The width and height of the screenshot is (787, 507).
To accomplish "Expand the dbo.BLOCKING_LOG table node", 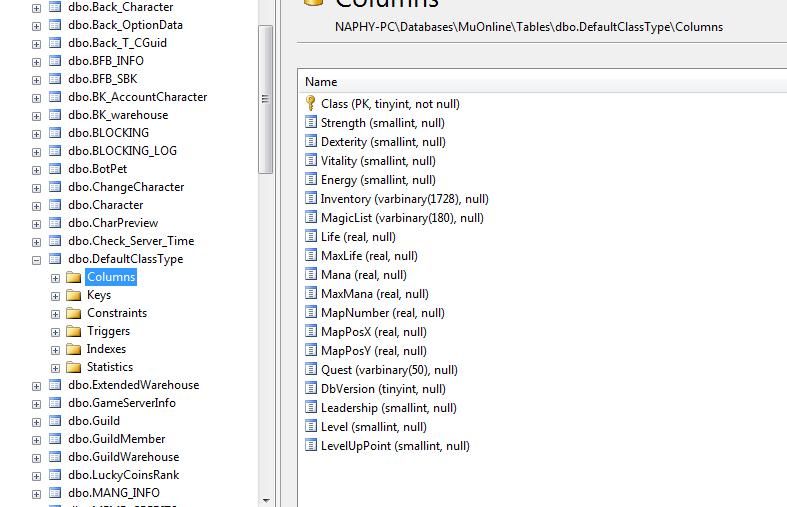I will click(x=37, y=151).
